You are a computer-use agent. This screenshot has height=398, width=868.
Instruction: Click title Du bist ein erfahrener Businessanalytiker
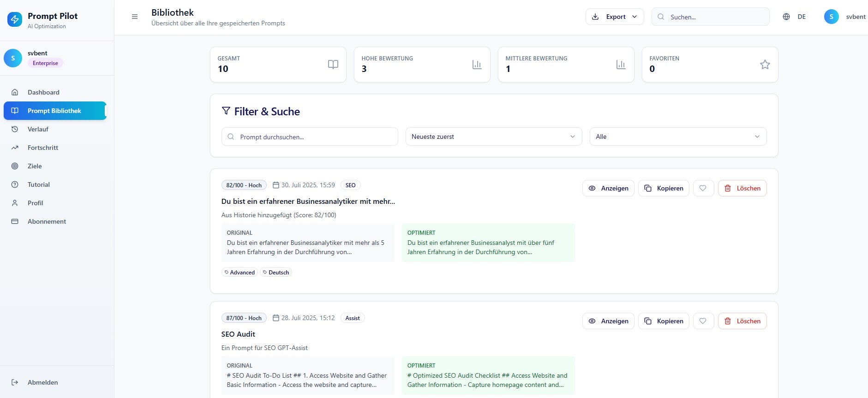(308, 201)
